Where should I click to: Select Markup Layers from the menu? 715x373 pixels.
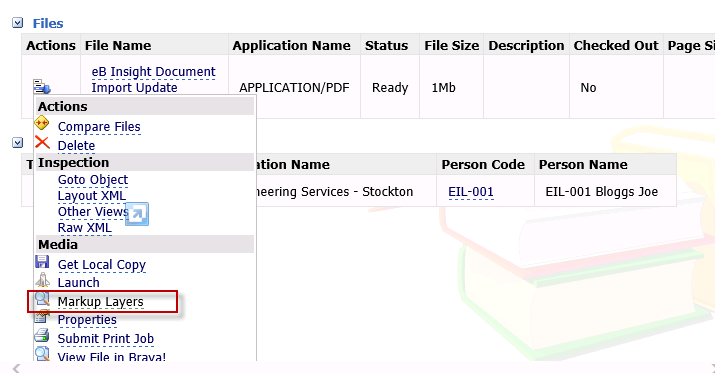100,302
